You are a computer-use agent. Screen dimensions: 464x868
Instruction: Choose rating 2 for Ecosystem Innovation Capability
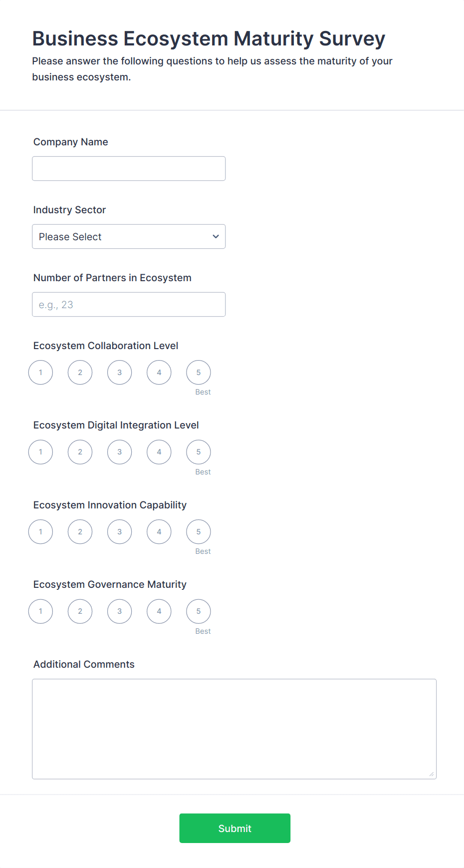[x=80, y=531]
